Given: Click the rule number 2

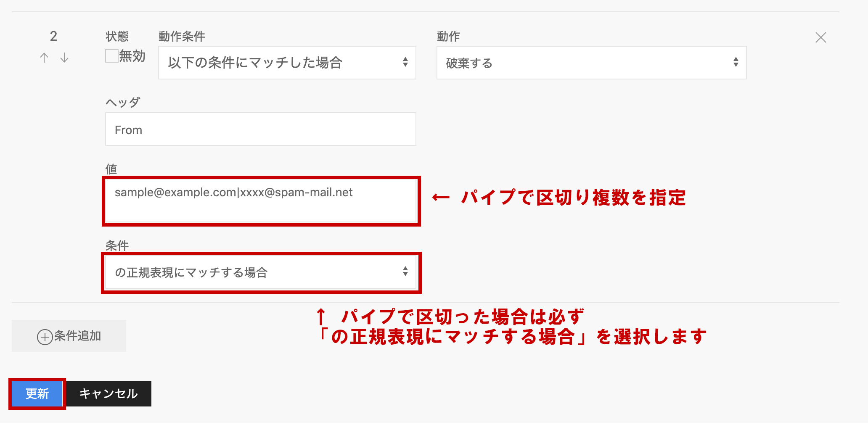Looking at the screenshot, I should click(53, 37).
